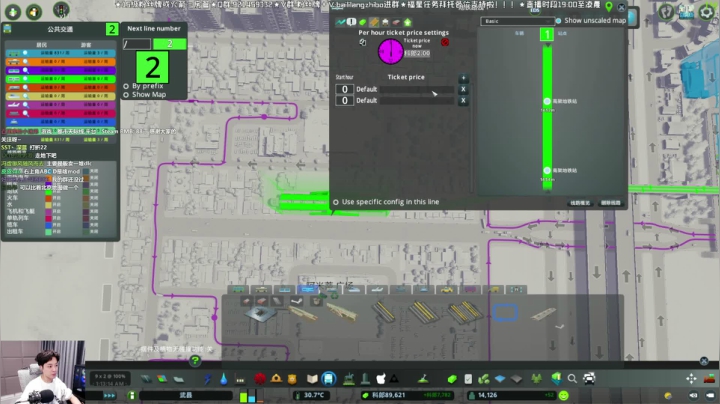The image size is (720, 404).
Task: Click the green next line number 2 field
Action: 169,44
